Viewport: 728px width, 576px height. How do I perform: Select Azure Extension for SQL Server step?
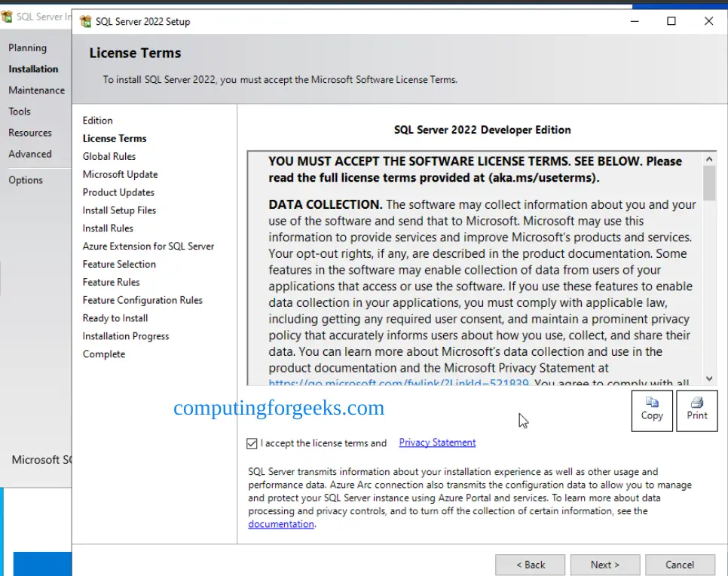(148, 247)
